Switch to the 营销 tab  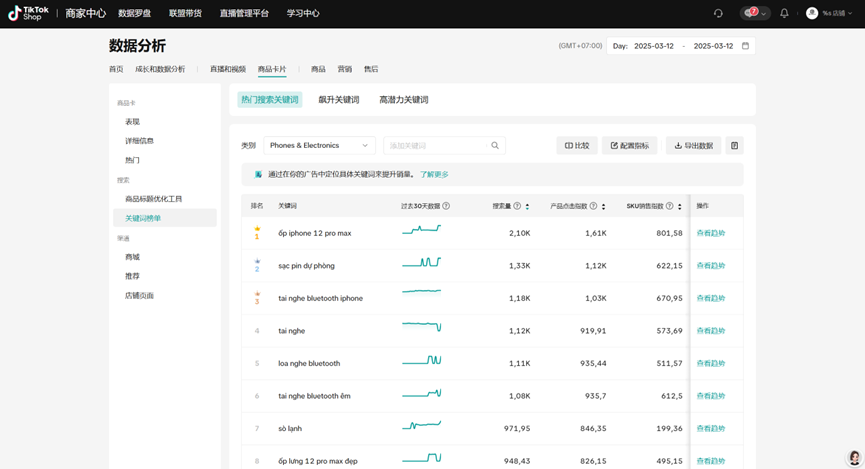pos(345,69)
